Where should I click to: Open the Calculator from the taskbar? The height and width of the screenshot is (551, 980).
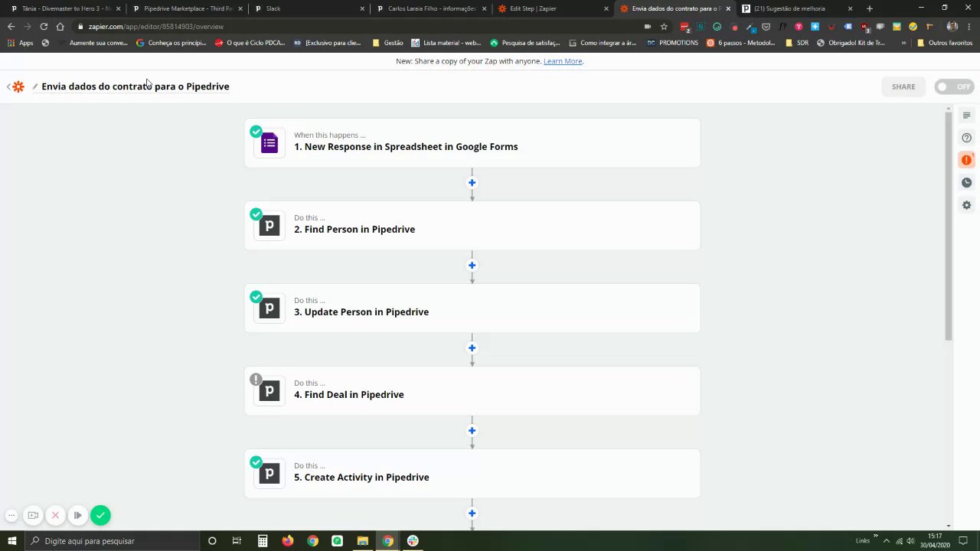pyautogui.click(x=263, y=541)
